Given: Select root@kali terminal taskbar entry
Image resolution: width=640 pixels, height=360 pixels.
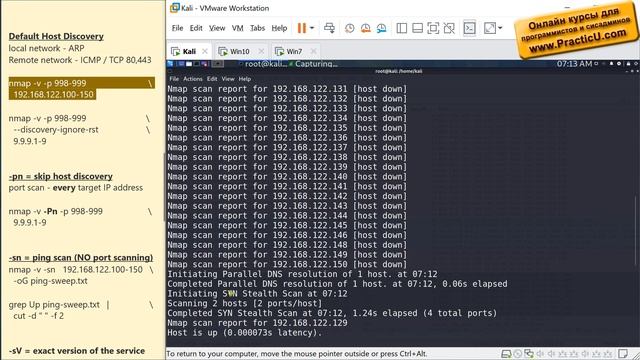Looking at the screenshot, I should click(262, 64).
